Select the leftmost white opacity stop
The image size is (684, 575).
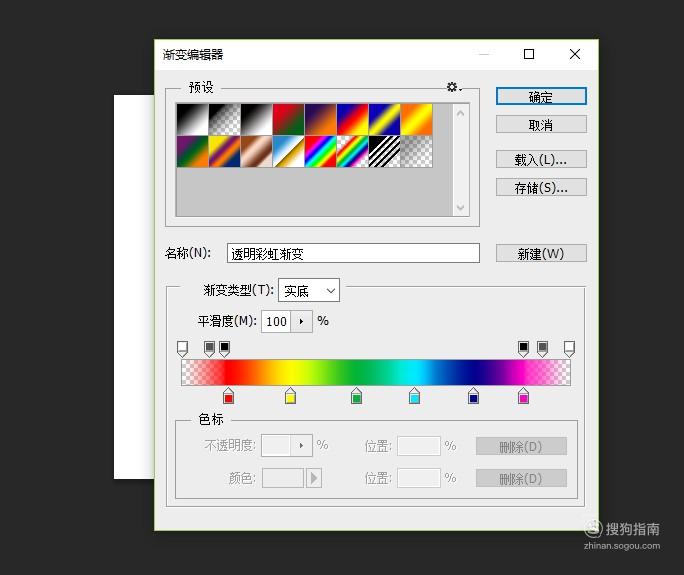182,349
